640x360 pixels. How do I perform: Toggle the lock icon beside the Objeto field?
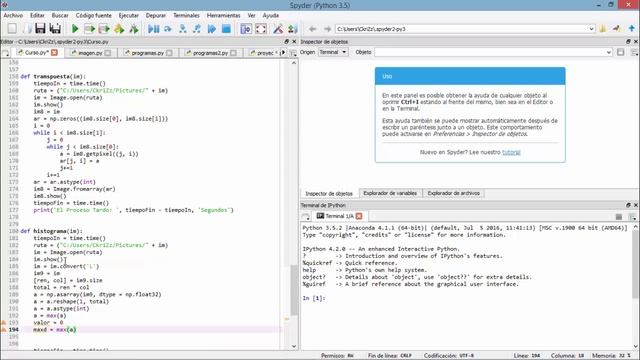point(620,52)
